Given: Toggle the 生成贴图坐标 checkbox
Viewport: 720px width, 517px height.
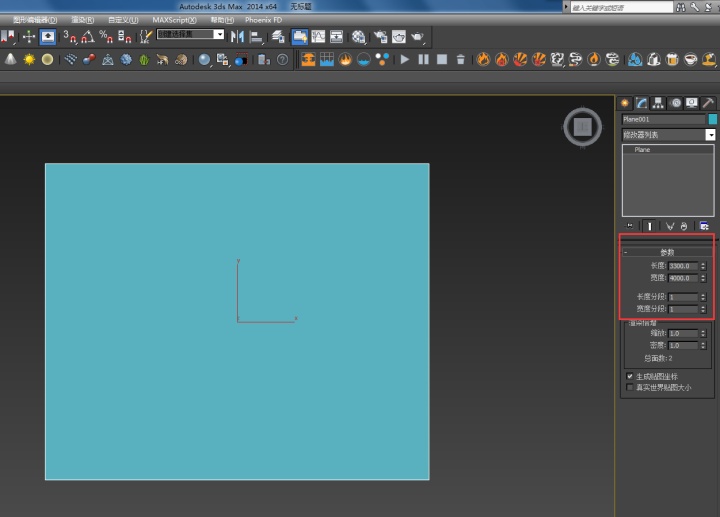Looking at the screenshot, I should [x=630, y=376].
